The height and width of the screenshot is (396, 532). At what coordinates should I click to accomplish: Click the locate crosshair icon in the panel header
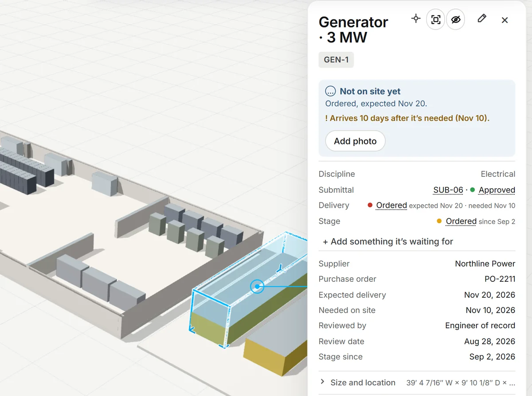click(416, 19)
